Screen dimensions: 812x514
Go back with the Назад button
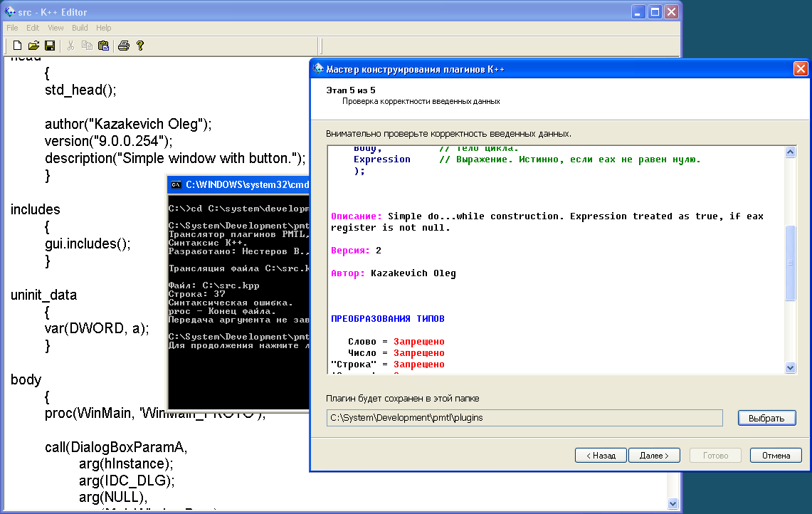[x=601, y=456]
